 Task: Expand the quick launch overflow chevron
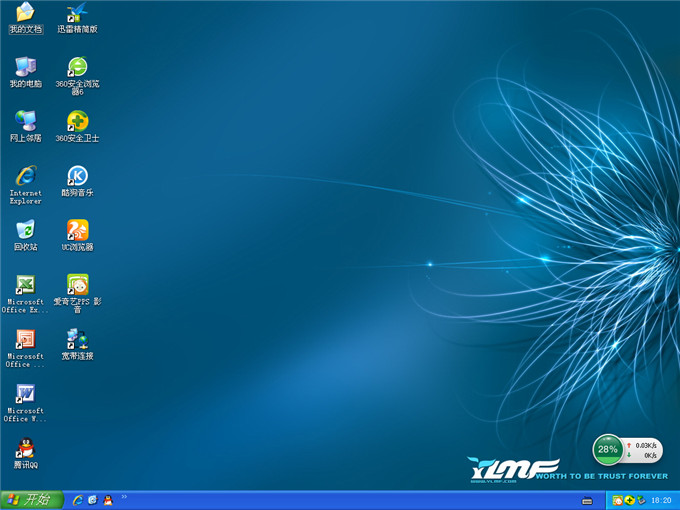coord(124,496)
